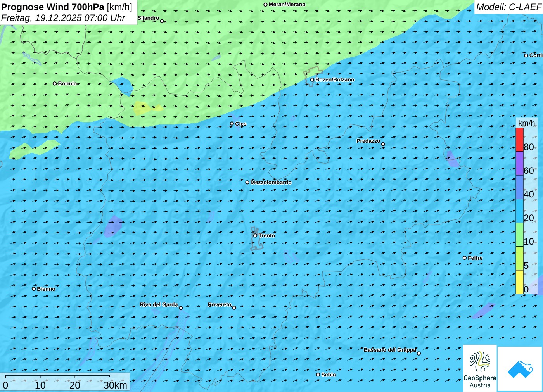Click the 'Bozen/Bolzano' town label

335,79
